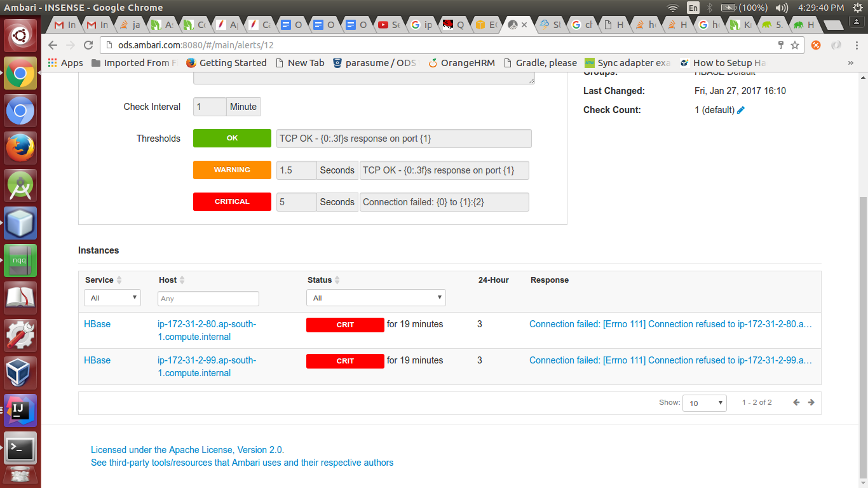Edit Check Count with the pencil icon
Viewport: 868px width, 488px height.
(x=741, y=110)
